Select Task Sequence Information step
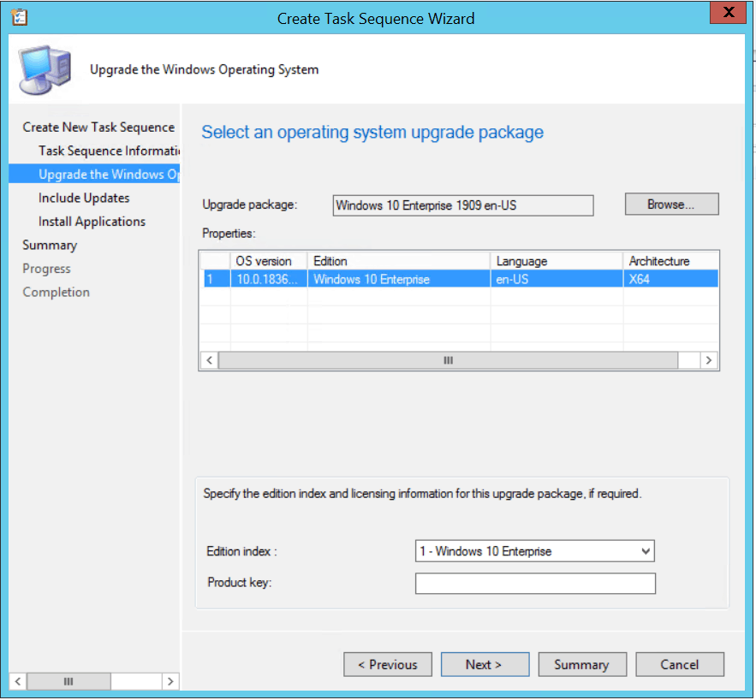This screenshot has height=700, width=756. [x=109, y=151]
